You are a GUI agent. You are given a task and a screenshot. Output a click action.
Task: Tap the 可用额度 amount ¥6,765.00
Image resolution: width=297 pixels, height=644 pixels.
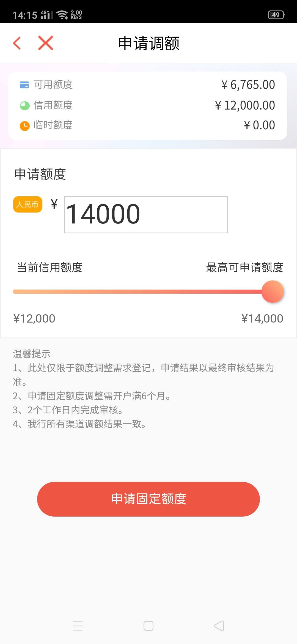click(x=248, y=85)
